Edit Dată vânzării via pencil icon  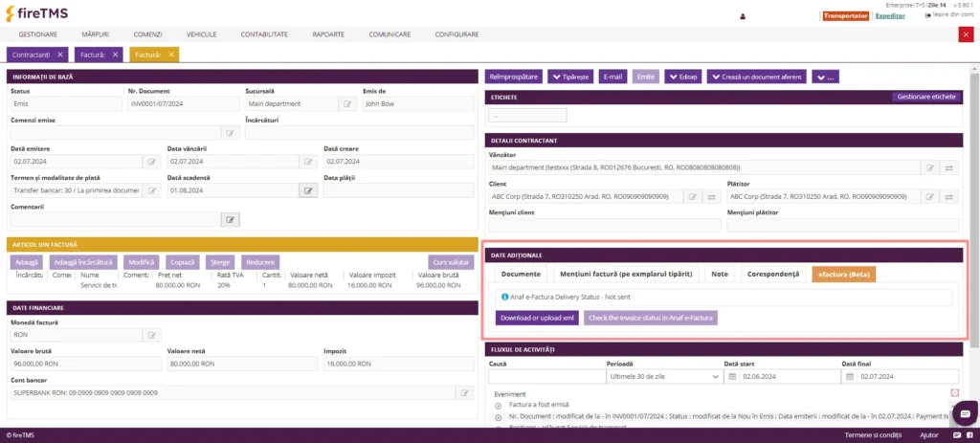pos(307,162)
